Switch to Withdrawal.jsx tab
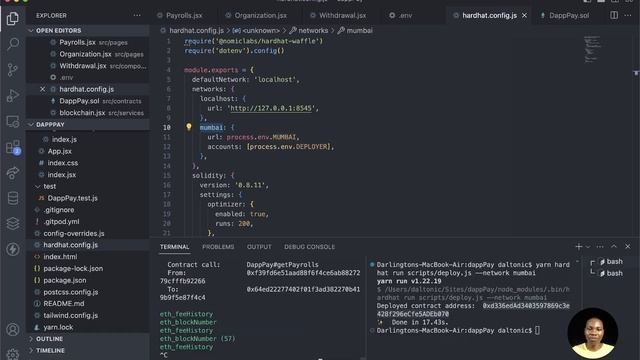 click(342, 16)
